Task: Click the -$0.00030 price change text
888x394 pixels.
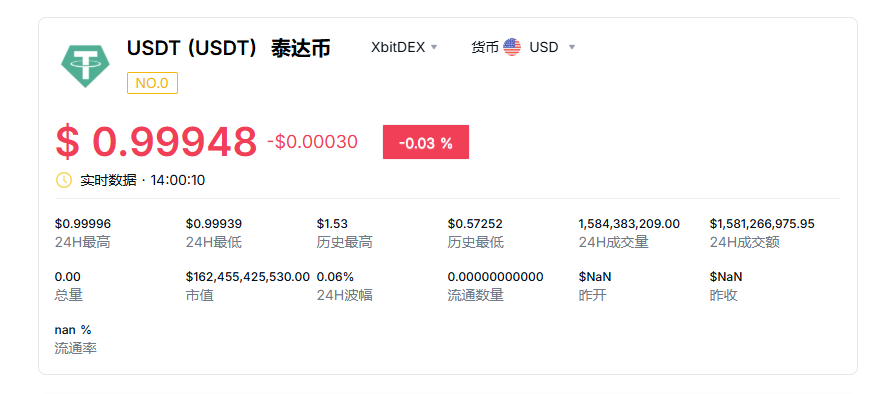Action: tap(313, 142)
